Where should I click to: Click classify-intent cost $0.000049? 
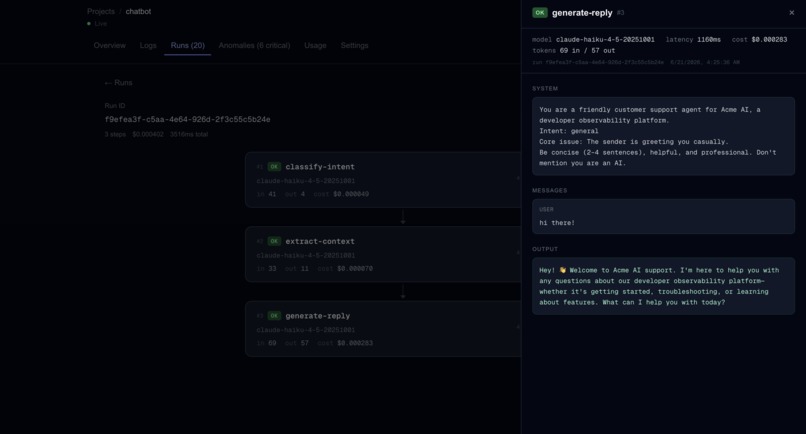point(351,194)
